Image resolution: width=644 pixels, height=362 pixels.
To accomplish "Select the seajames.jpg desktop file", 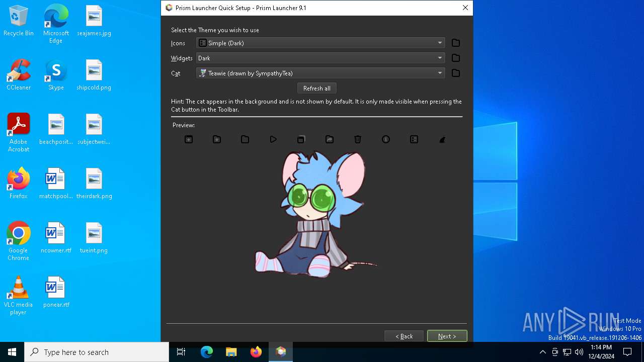I will point(94,21).
